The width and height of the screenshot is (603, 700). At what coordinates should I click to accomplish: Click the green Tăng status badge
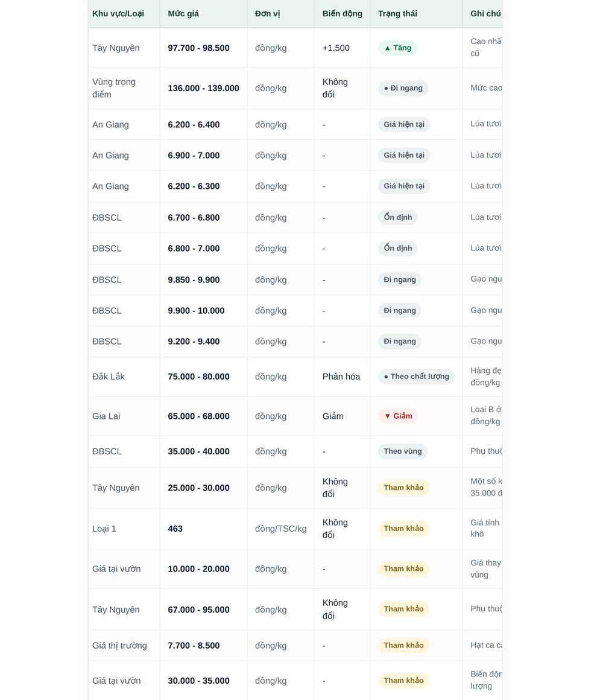coord(397,48)
